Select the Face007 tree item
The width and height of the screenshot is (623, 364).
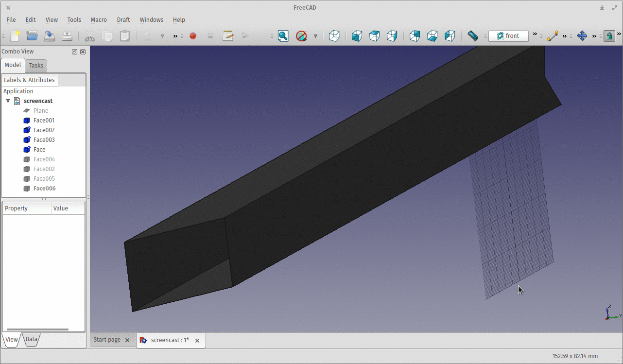[x=44, y=130]
